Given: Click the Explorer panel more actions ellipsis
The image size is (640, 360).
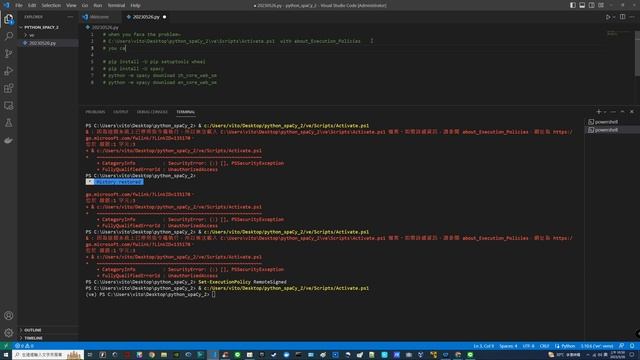Looking at the screenshot, I should (70, 17).
